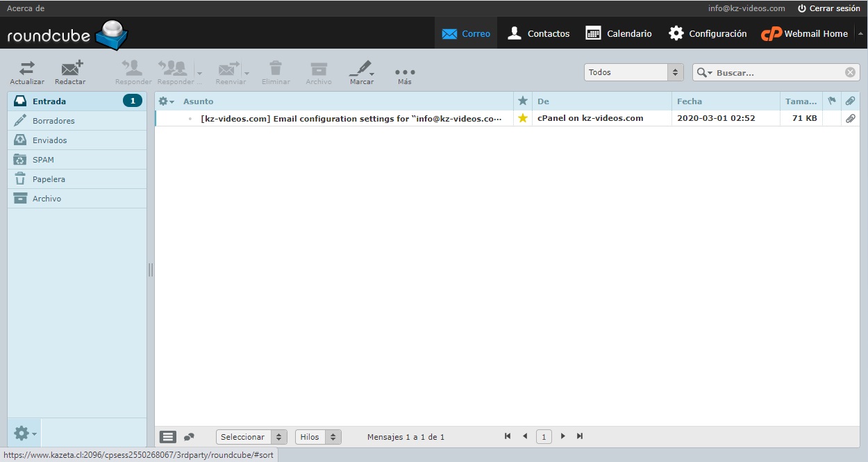Select the Borradores folder
Image resolution: width=868 pixels, height=462 pixels.
(53, 121)
